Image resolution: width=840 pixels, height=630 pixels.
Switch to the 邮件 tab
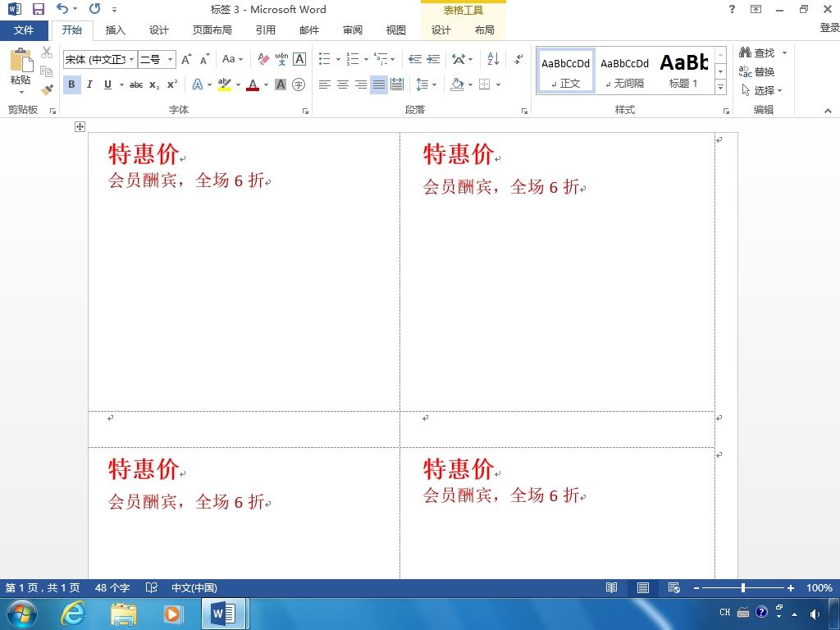309,30
